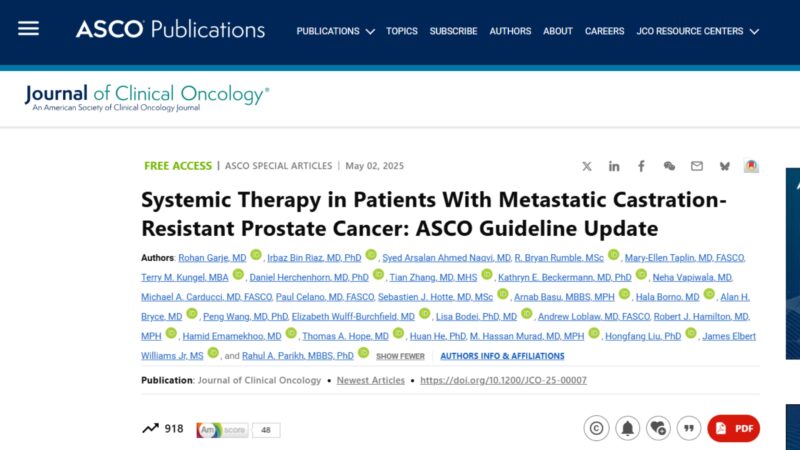
Task: Share article on Facebook
Action: pos(641,166)
